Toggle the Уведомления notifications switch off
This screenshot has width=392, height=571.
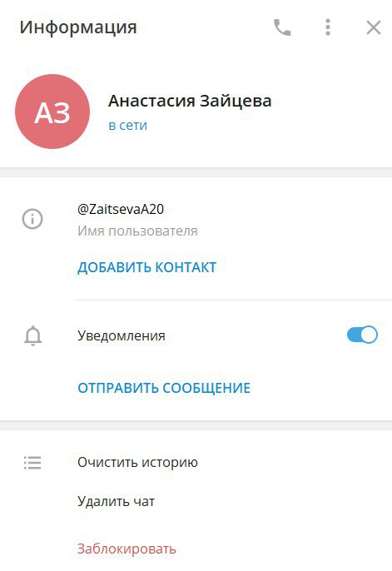pyautogui.click(x=362, y=335)
